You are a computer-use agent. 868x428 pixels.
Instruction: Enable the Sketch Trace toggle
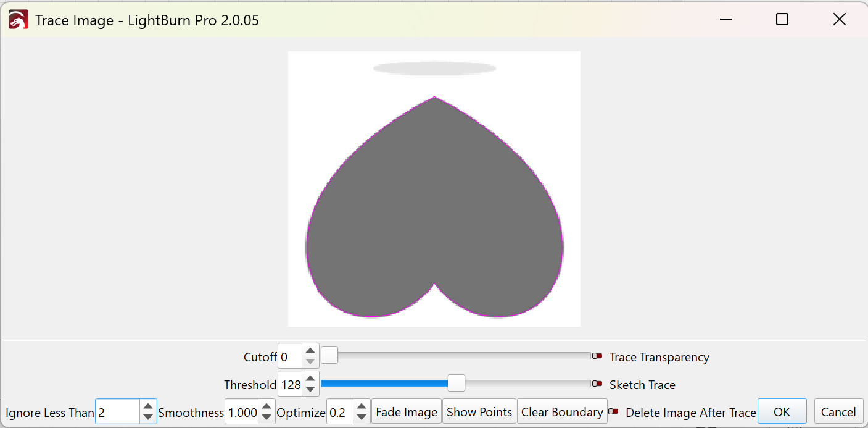point(597,384)
